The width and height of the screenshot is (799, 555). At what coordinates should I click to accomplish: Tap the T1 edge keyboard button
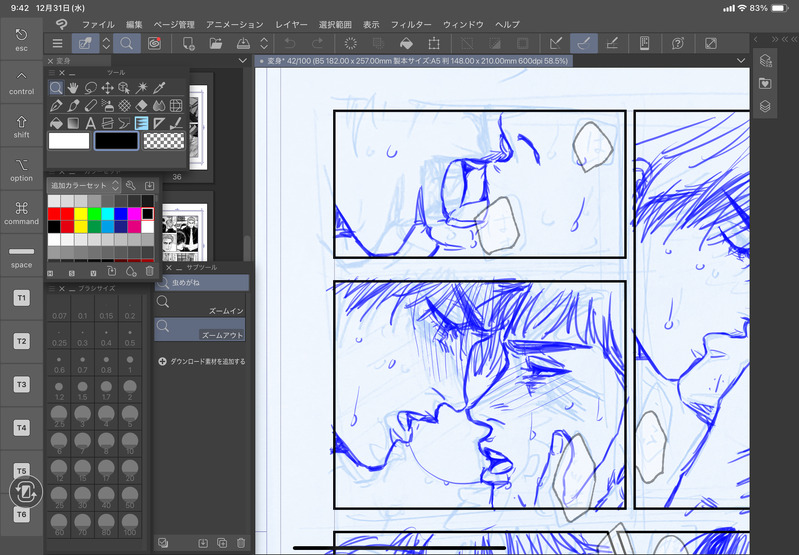coord(21,298)
